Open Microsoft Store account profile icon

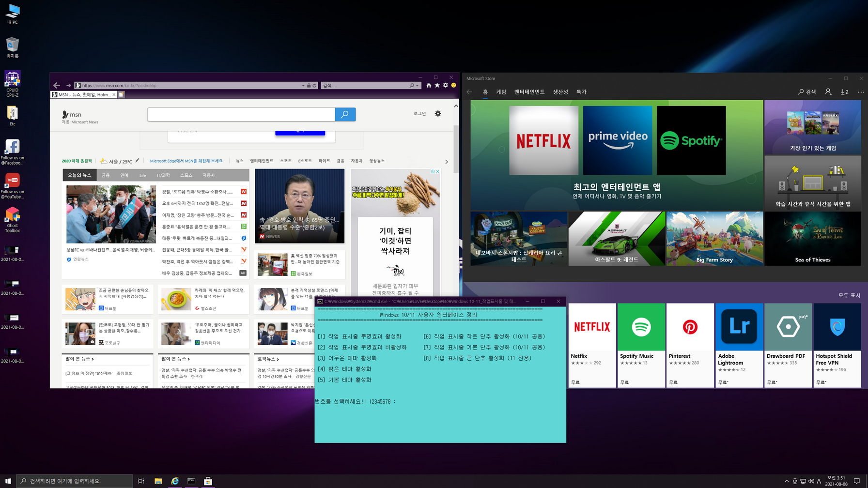coord(828,92)
